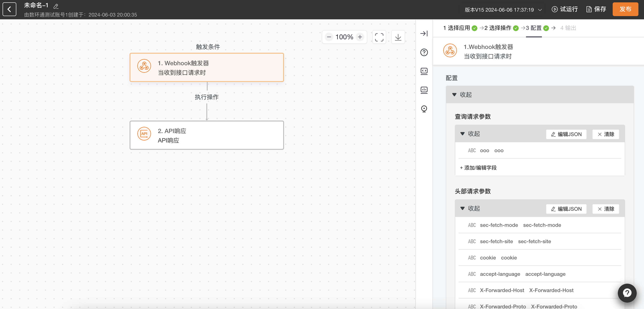
Task: Click the accept-language field row
Action: pyautogui.click(x=540, y=274)
